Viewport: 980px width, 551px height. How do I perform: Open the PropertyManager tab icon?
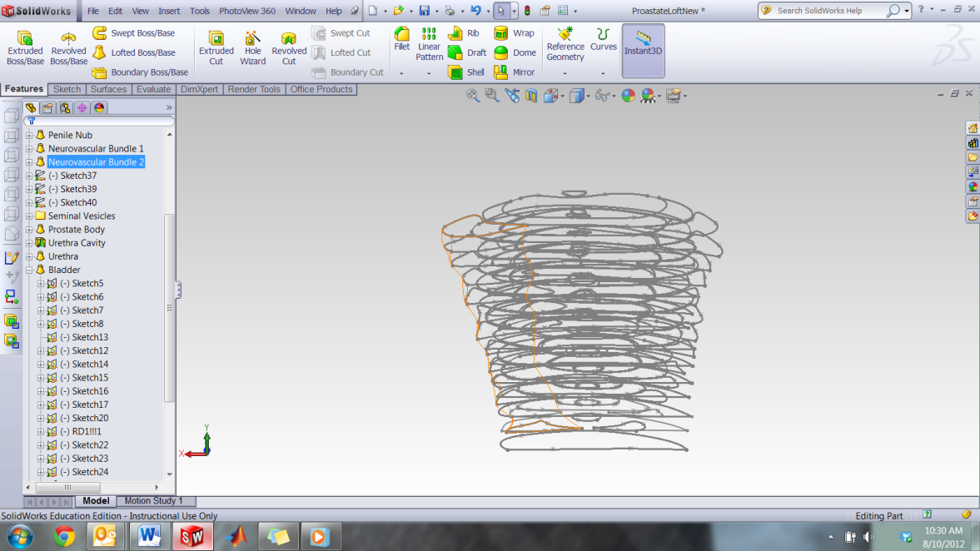[x=47, y=107]
